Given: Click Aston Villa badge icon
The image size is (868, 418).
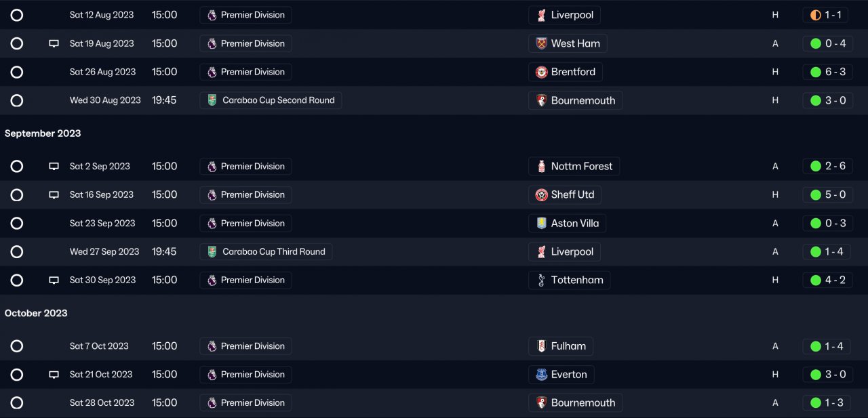Looking at the screenshot, I should click(541, 224).
